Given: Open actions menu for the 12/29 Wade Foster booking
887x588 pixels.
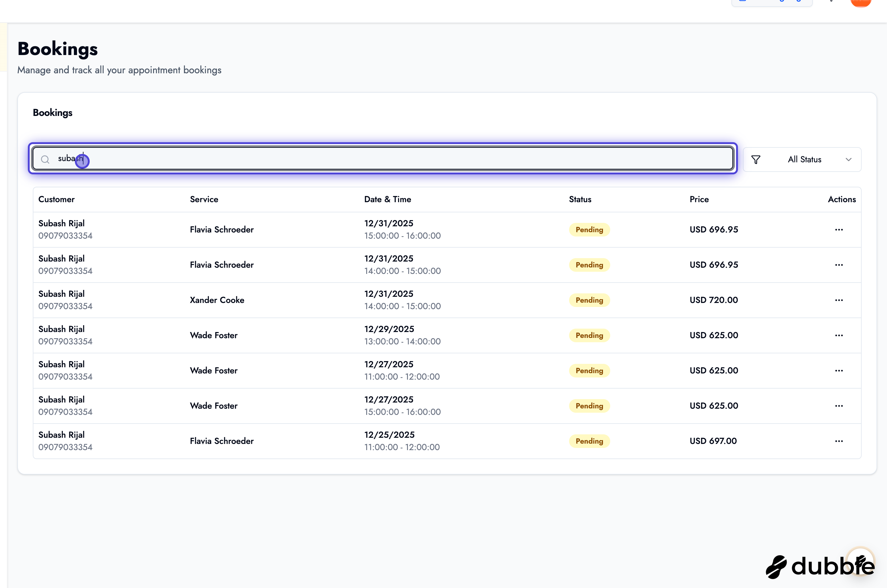Looking at the screenshot, I should click(x=839, y=335).
